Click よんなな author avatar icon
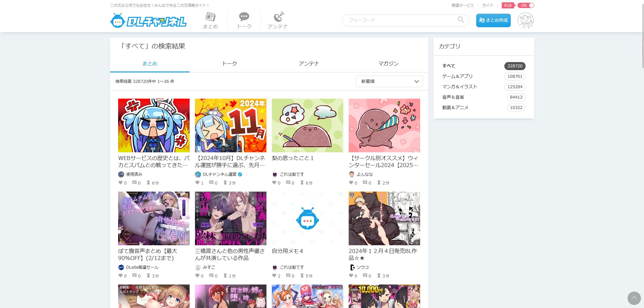This screenshot has height=308, width=644. click(352, 174)
